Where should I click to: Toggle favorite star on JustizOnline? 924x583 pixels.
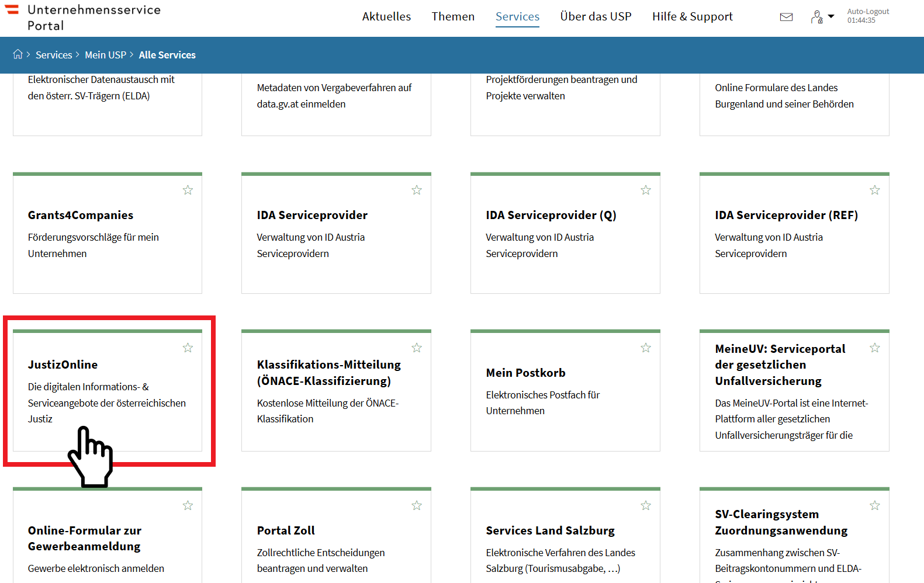click(x=188, y=348)
